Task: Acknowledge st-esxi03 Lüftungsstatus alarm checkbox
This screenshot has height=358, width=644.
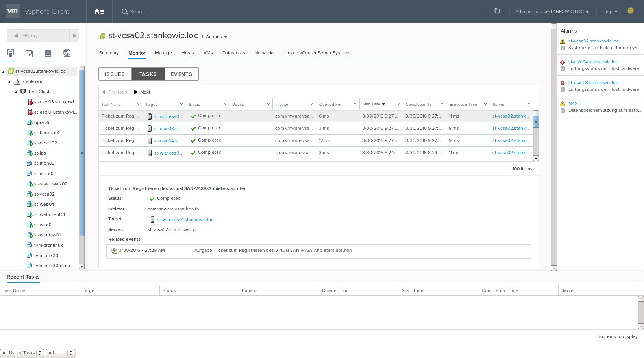Action: 563,90
